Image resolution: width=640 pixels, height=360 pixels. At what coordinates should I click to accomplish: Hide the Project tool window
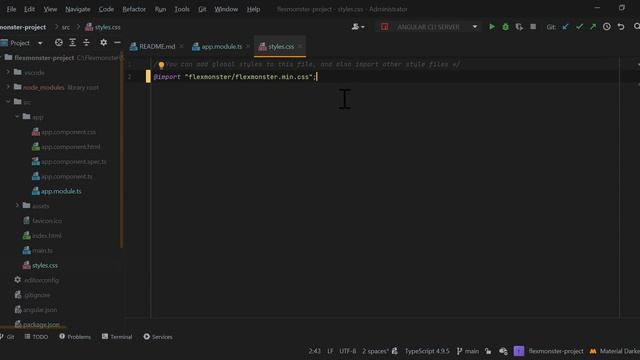tap(117, 42)
